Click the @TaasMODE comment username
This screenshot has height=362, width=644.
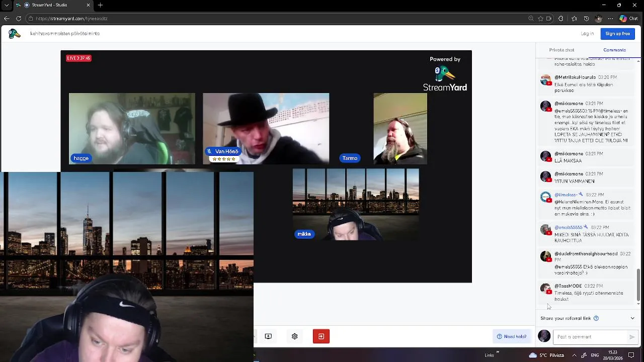click(568, 286)
